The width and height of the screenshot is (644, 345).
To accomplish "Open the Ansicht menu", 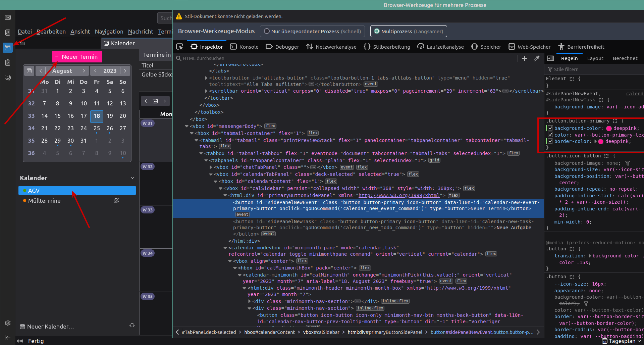I will (80, 32).
